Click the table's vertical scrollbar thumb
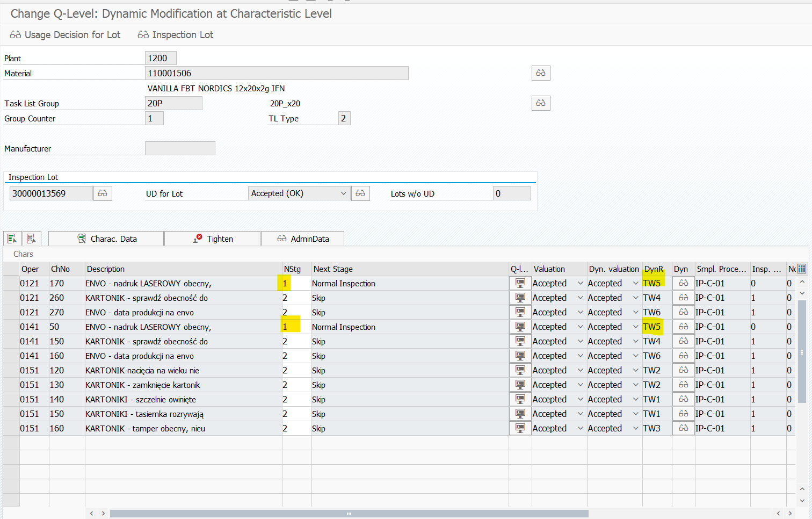 tap(802, 351)
